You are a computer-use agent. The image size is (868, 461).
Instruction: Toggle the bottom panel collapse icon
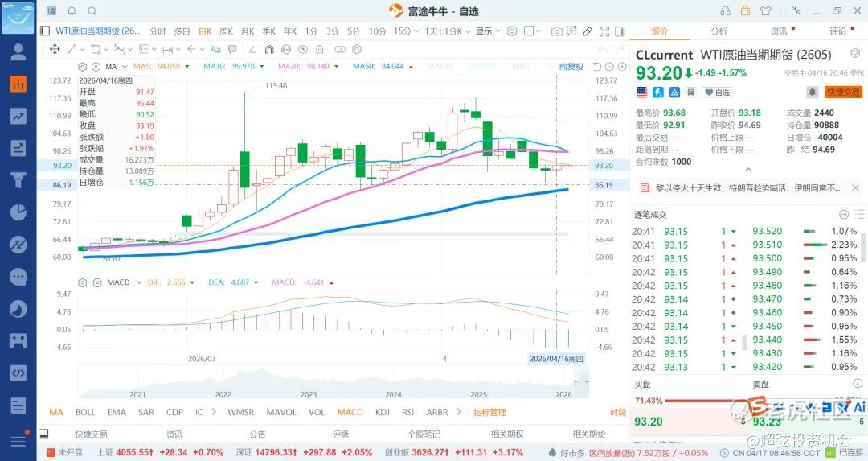pyautogui.click(x=43, y=434)
